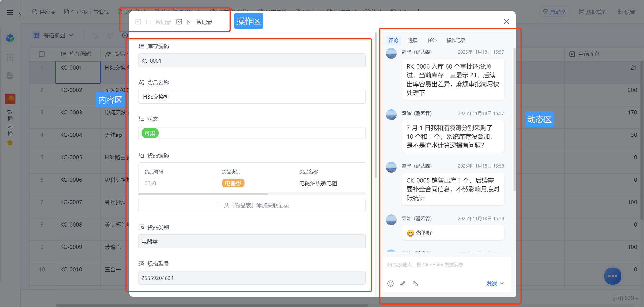Click the 库存编码 field KC-0001

252,61
